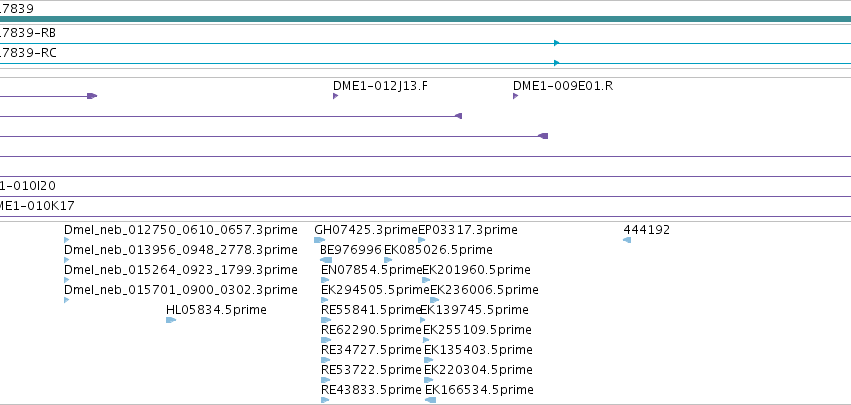The width and height of the screenshot is (851, 405).
Task: Click the DME1-012J13.F label text
Action: pyautogui.click(x=380, y=86)
